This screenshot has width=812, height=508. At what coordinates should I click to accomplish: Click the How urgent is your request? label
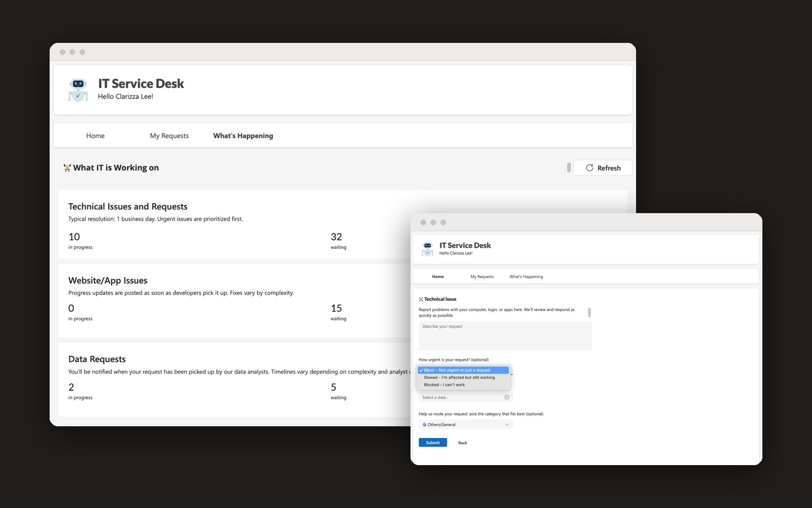tap(453, 360)
